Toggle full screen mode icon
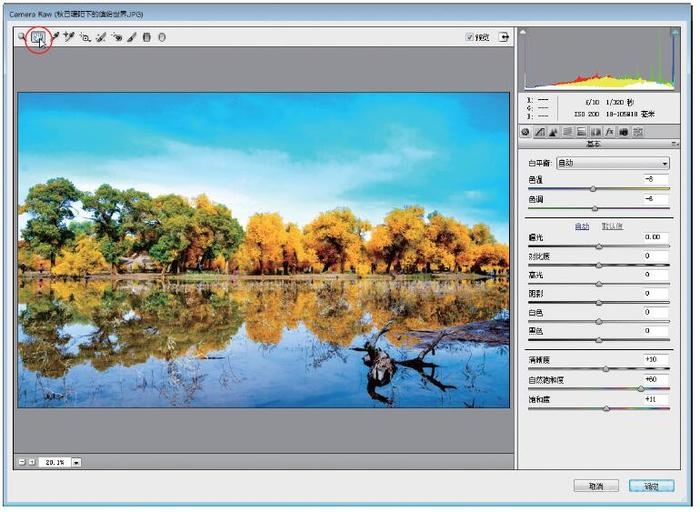The image size is (700, 512). tap(504, 37)
